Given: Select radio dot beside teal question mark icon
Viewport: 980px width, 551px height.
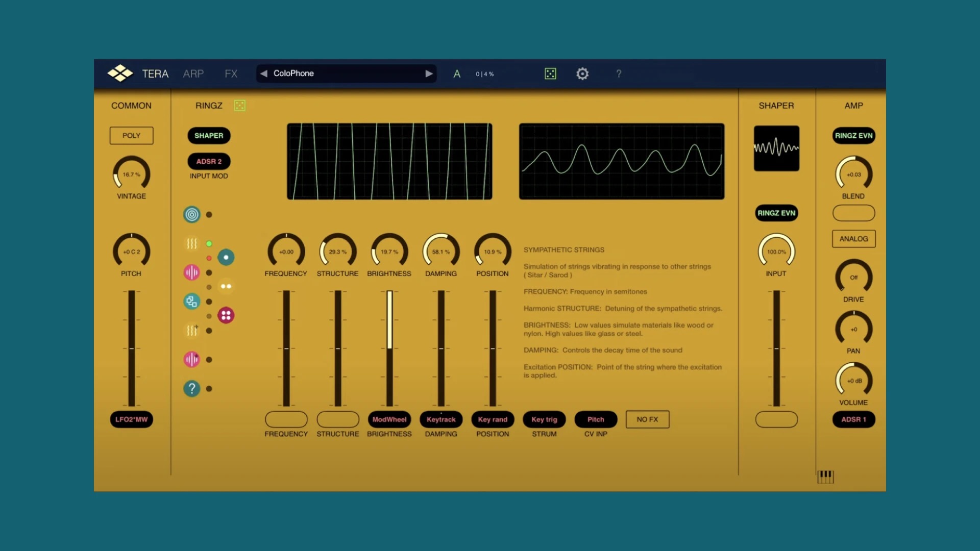Looking at the screenshot, I should (x=209, y=389).
